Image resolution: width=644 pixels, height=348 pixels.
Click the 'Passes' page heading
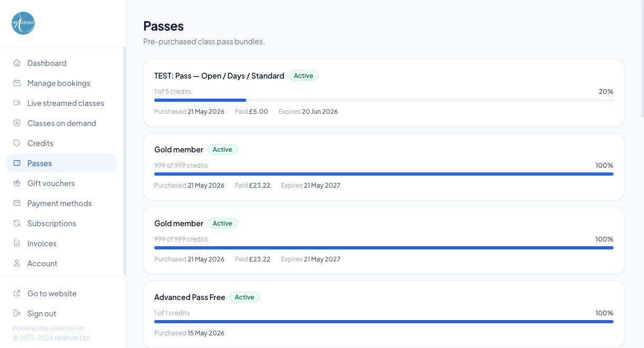163,26
